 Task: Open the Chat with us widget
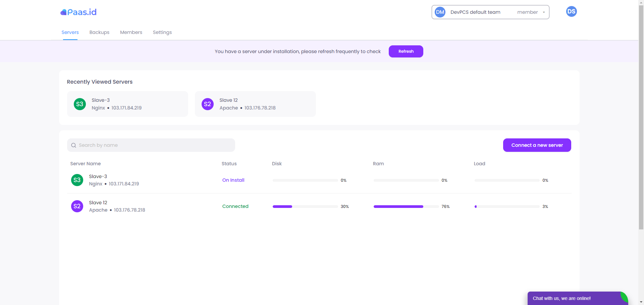(577, 298)
